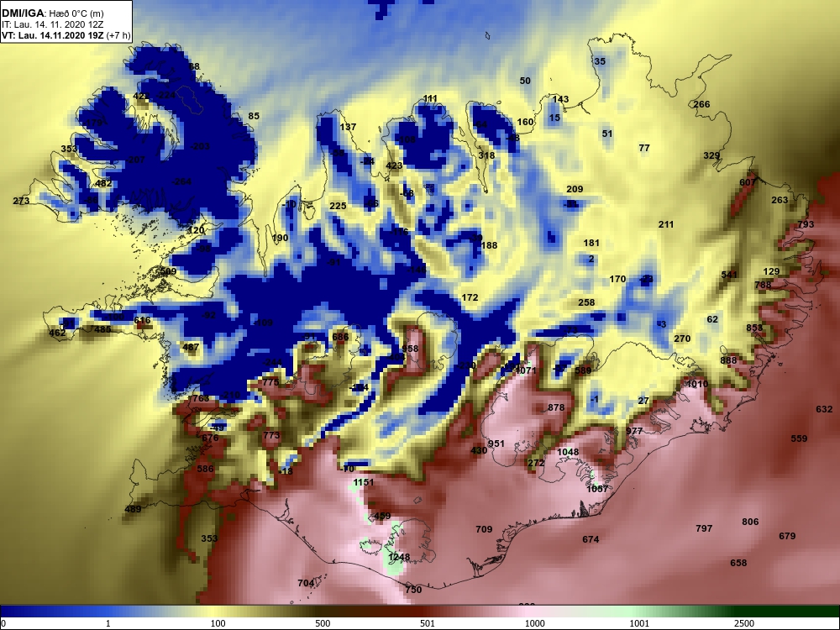Click the map value '258'
Screen dimensions: 840x630
coord(586,302)
